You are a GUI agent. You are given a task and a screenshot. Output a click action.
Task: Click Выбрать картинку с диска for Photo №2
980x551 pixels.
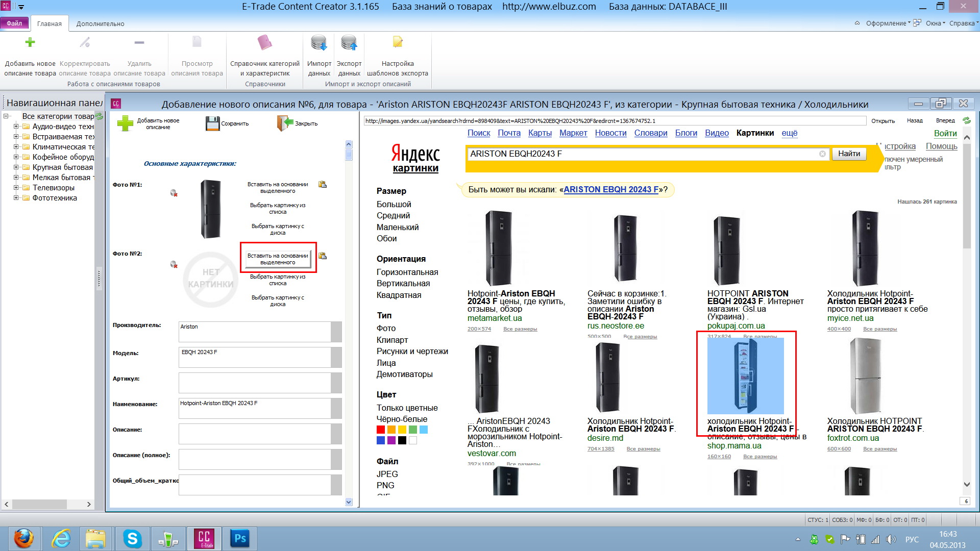click(278, 300)
